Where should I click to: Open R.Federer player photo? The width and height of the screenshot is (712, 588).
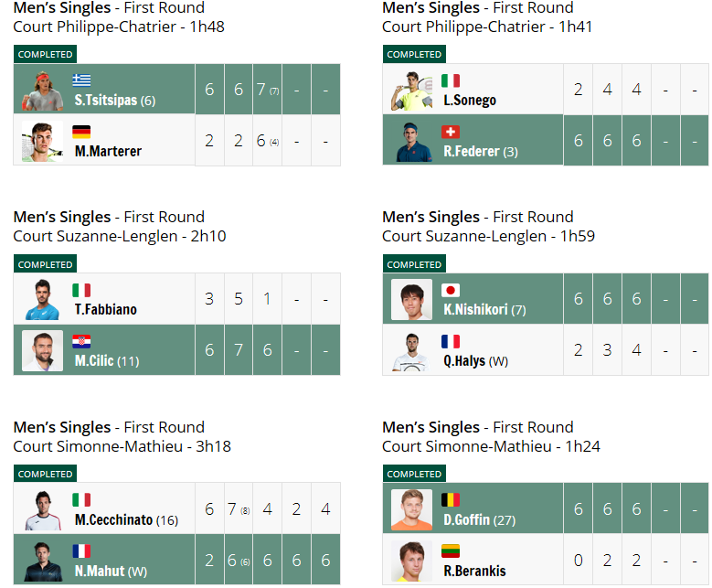[x=412, y=142]
